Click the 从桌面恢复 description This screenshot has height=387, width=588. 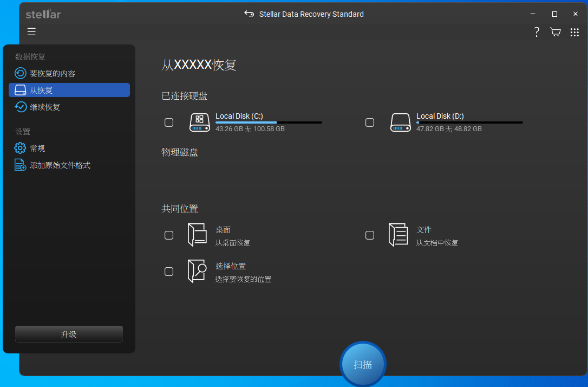233,243
